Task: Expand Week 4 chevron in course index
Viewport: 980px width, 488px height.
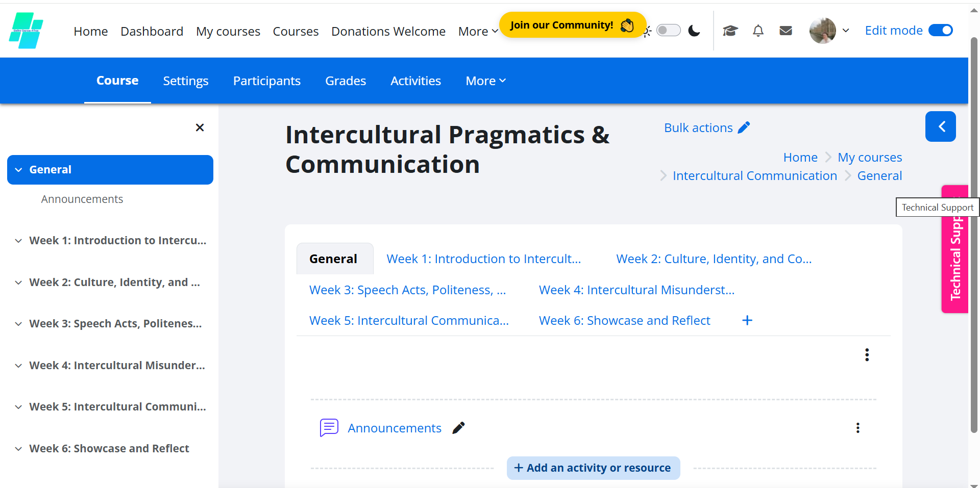Action: [18, 366]
